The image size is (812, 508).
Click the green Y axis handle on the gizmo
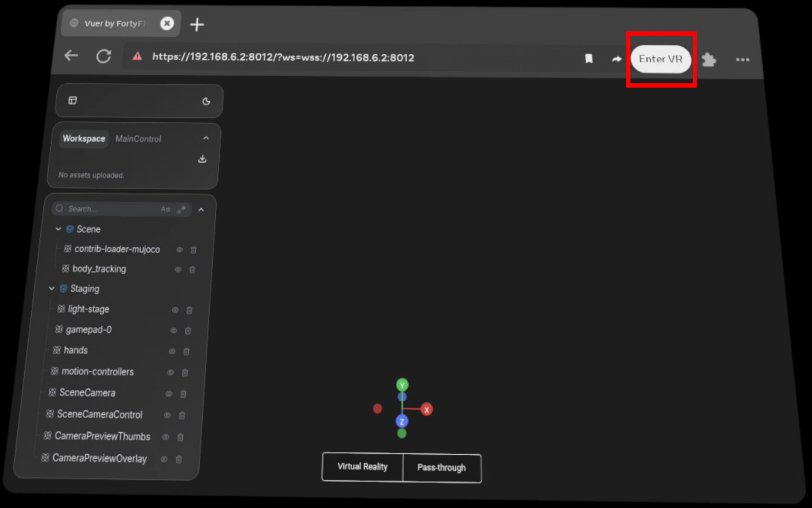pos(402,384)
